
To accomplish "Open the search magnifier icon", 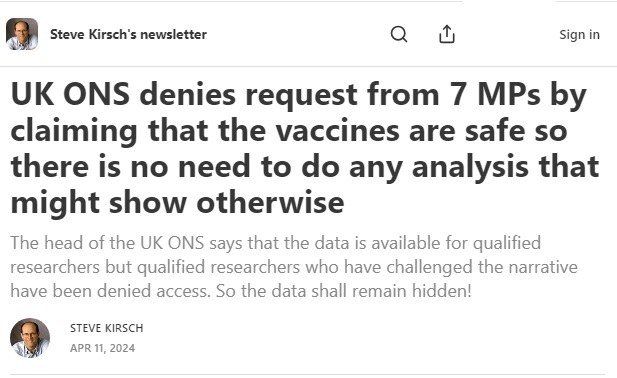I will point(399,34).
